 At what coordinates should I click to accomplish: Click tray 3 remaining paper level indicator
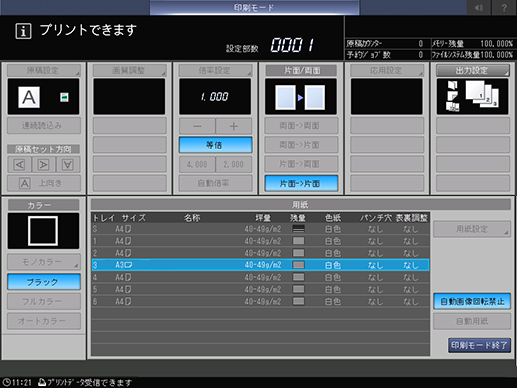click(298, 265)
